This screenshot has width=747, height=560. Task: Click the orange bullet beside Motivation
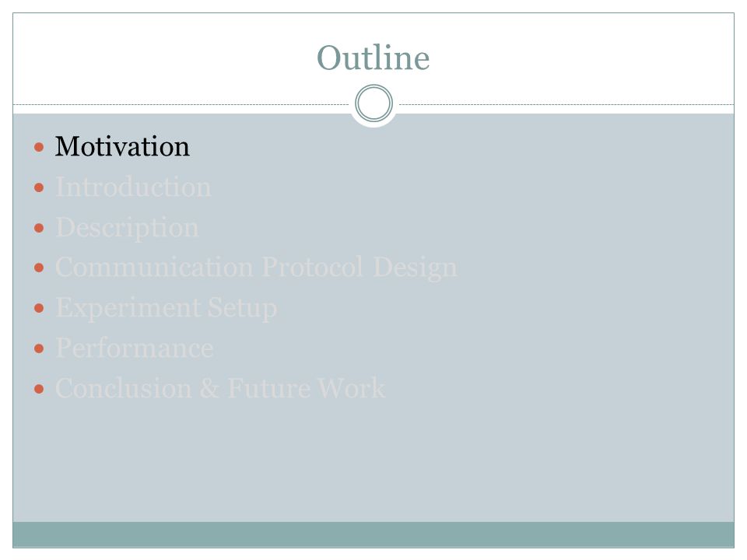(39, 147)
